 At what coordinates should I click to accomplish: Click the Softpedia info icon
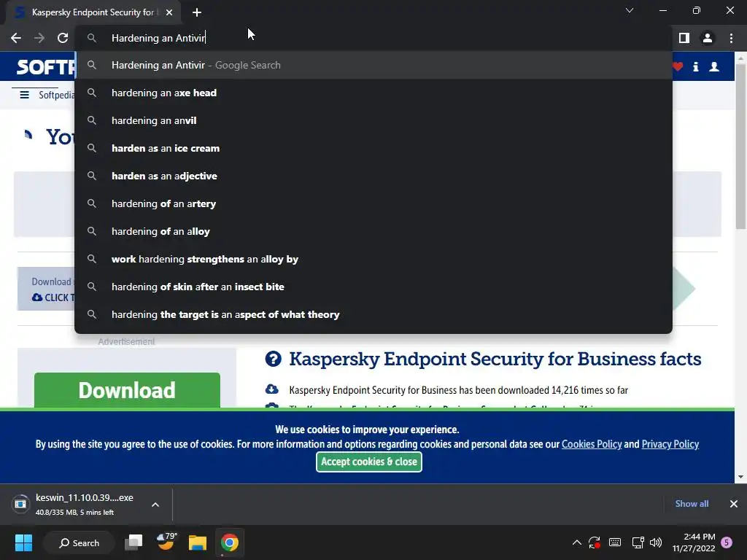pos(695,66)
